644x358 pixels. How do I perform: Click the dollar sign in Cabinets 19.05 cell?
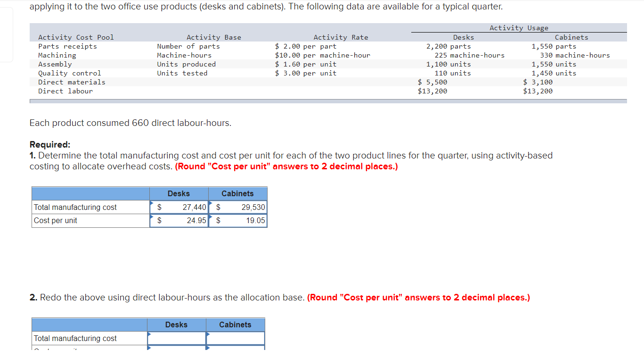pyautogui.click(x=217, y=220)
